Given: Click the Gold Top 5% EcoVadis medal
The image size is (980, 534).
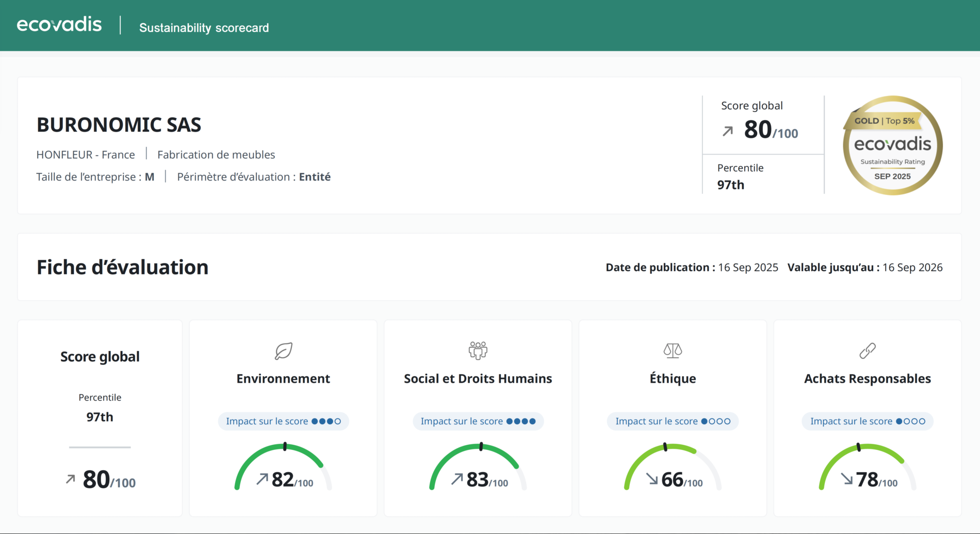Looking at the screenshot, I should pyautogui.click(x=892, y=145).
